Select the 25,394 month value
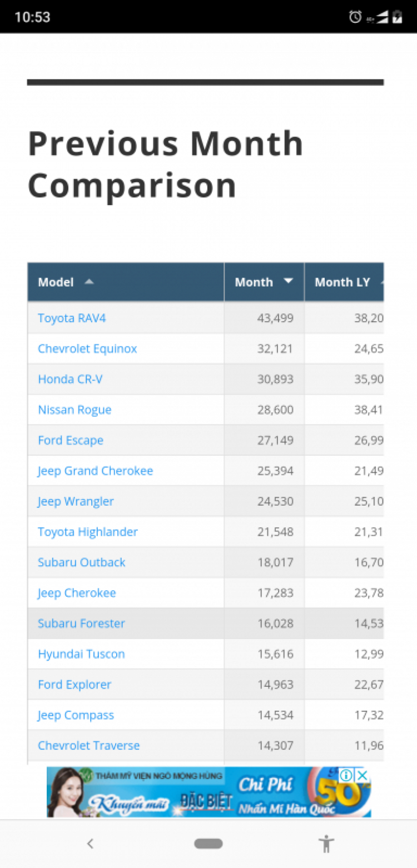417x868 pixels. 275,471
